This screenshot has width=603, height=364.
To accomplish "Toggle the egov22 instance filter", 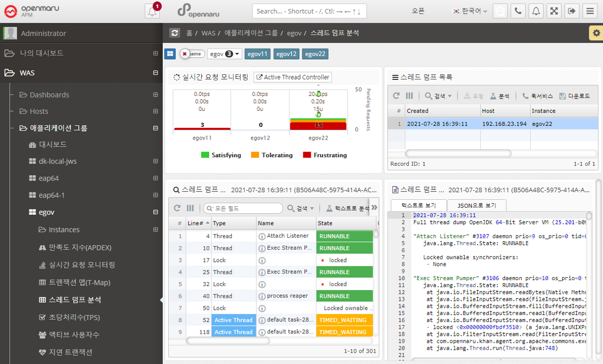I will pos(315,54).
